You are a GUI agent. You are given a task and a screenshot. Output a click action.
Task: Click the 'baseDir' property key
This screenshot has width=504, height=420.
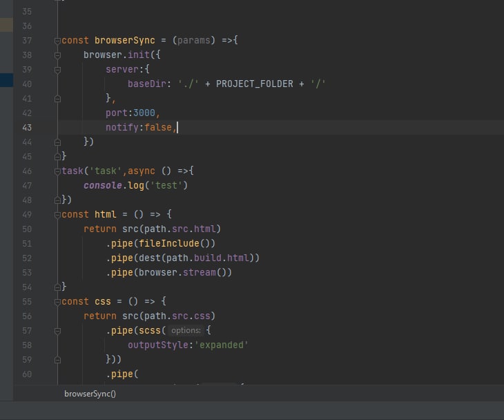tap(147, 84)
